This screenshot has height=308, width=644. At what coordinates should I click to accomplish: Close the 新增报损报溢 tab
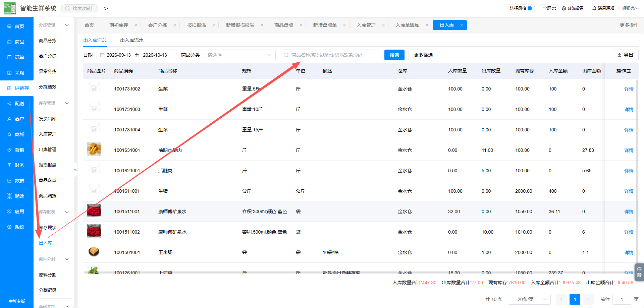coord(262,25)
